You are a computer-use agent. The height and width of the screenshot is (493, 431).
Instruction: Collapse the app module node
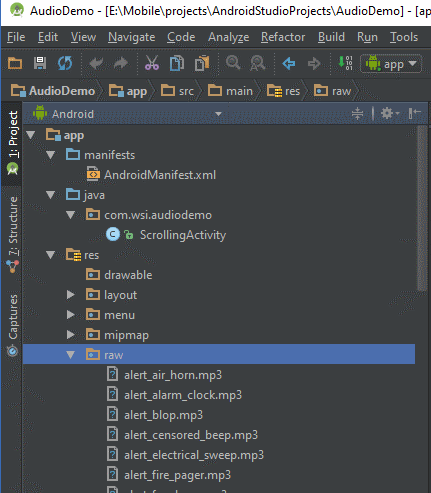click(x=31, y=135)
